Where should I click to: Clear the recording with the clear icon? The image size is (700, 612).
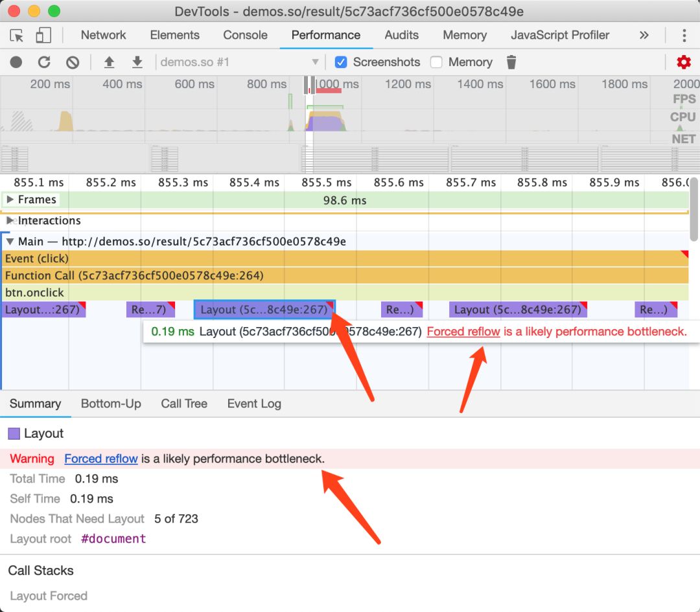pyautogui.click(x=73, y=62)
